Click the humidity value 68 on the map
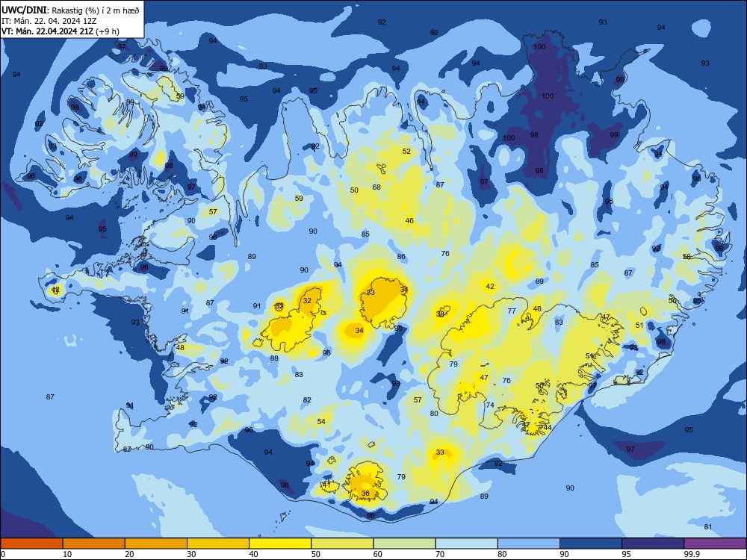This screenshot has width=747, height=560. pyautogui.click(x=376, y=187)
